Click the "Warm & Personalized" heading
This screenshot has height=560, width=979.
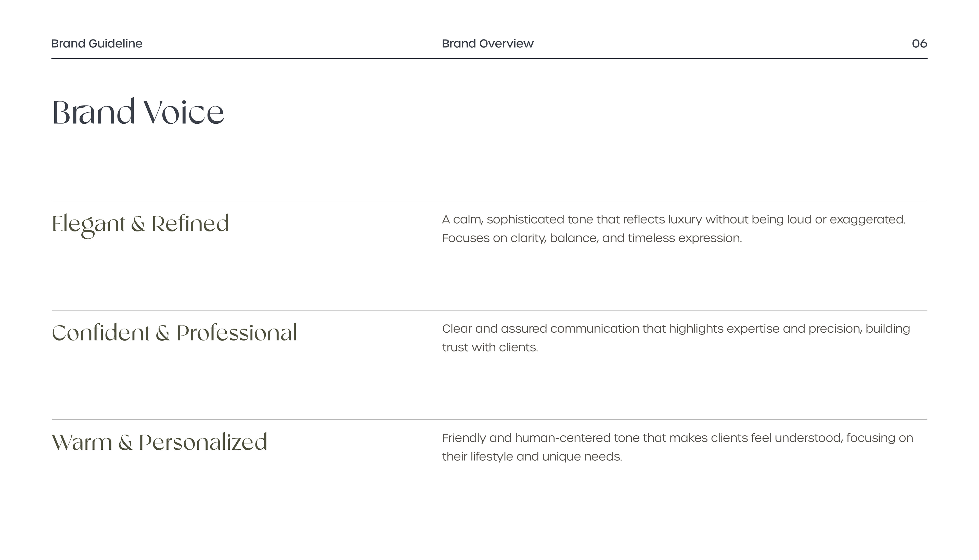point(159,442)
